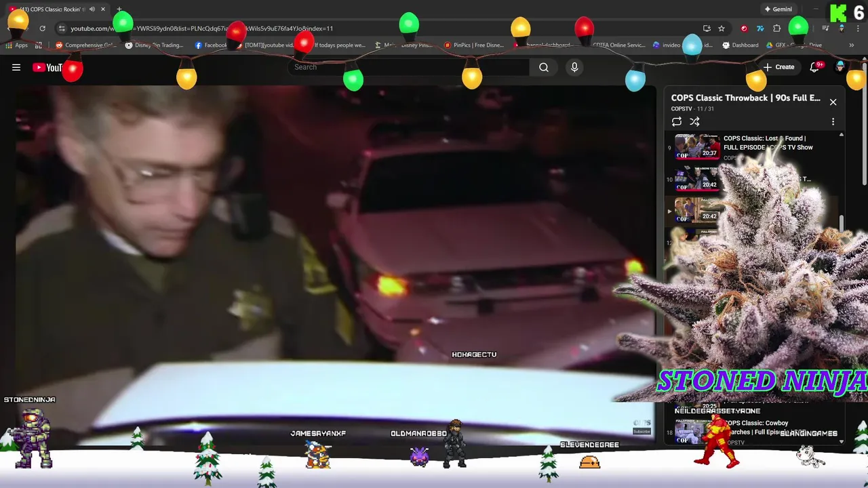Click 'COPS Classic: Lost & Found' playlist title
Screen dimensions: 868x488
(768, 143)
